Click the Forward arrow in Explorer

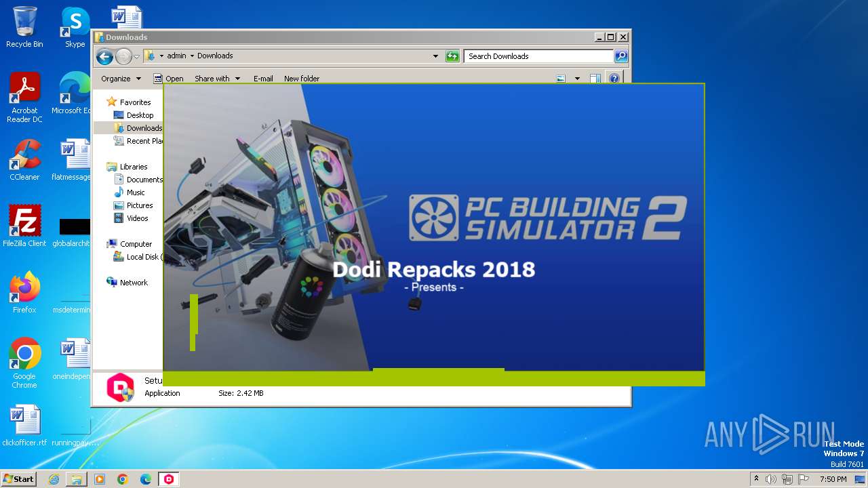pos(123,56)
